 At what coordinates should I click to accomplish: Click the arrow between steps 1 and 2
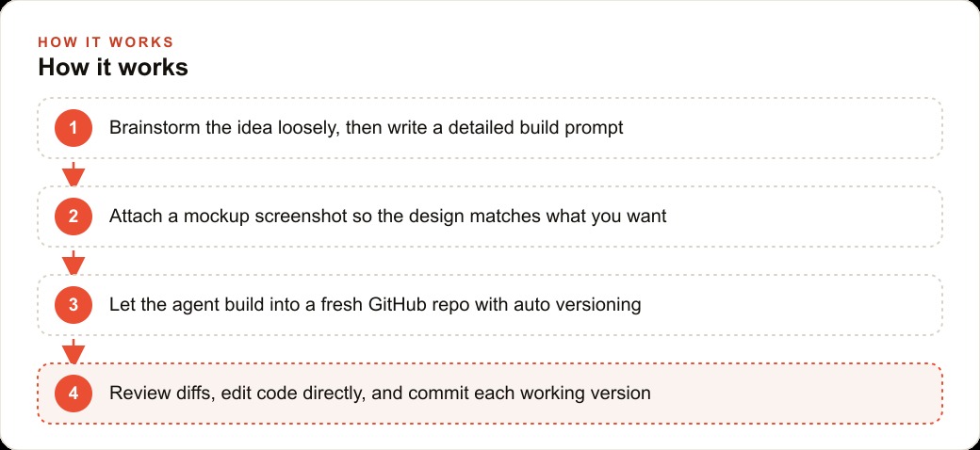(73, 173)
